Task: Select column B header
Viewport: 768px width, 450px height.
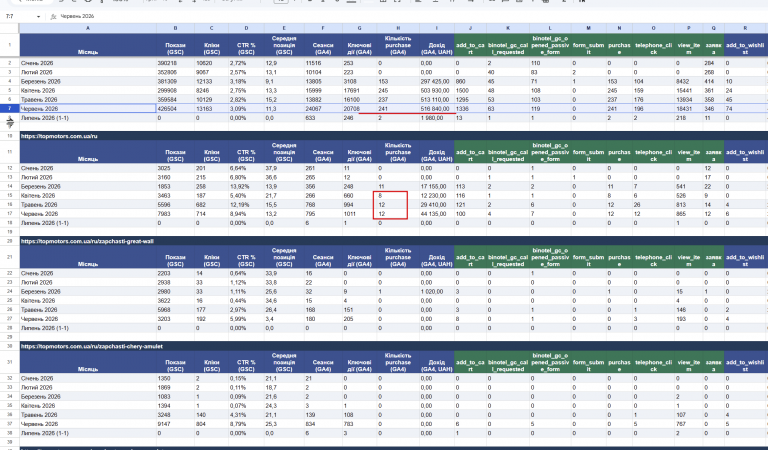Action: (175, 28)
